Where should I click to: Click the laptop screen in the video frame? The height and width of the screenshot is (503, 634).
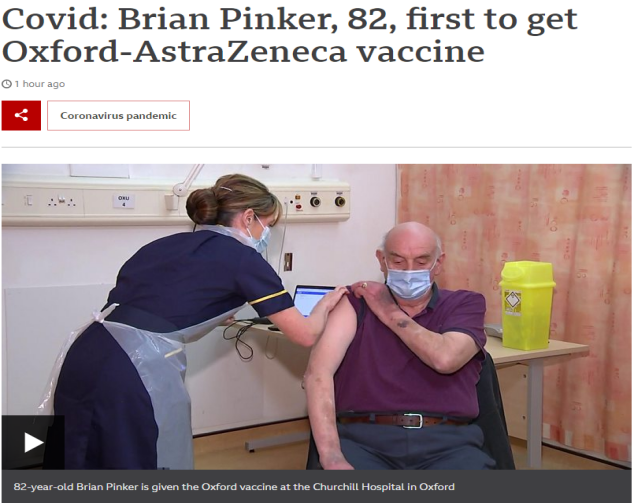click(x=313, y=301)
